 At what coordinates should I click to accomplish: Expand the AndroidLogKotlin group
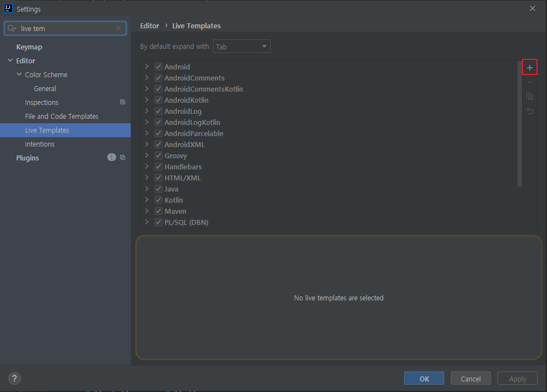click(147, 122)
